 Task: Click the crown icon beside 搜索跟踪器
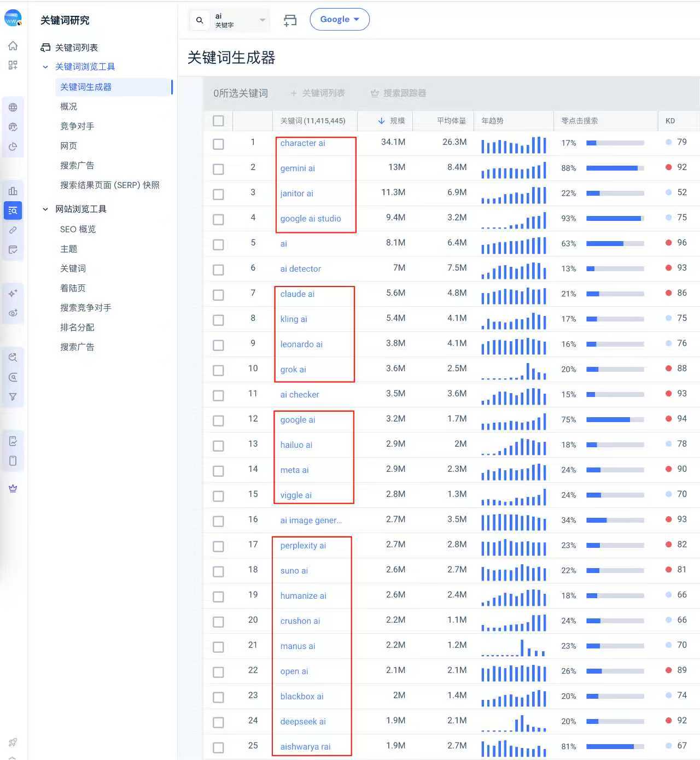375,93
